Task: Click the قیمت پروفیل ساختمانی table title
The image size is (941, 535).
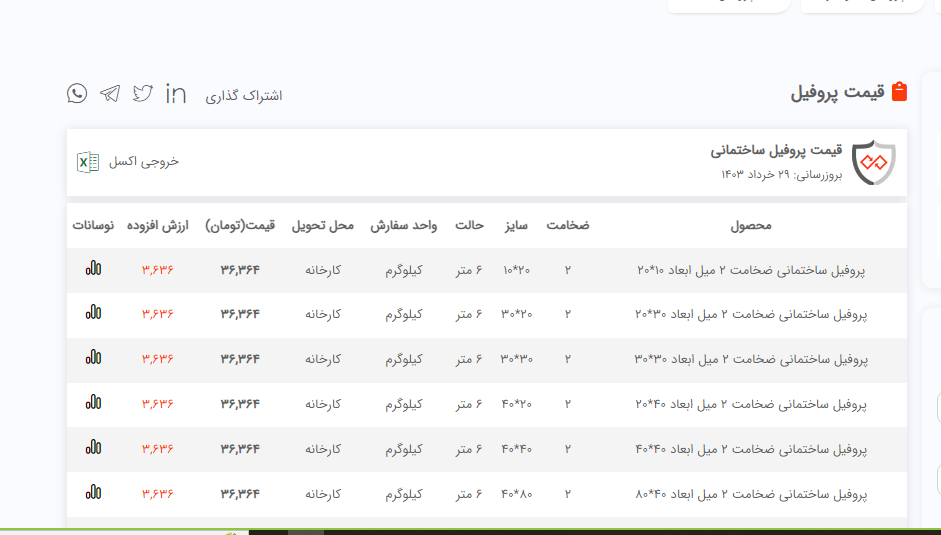Action: pyautogui.click(x=776, y=151)
